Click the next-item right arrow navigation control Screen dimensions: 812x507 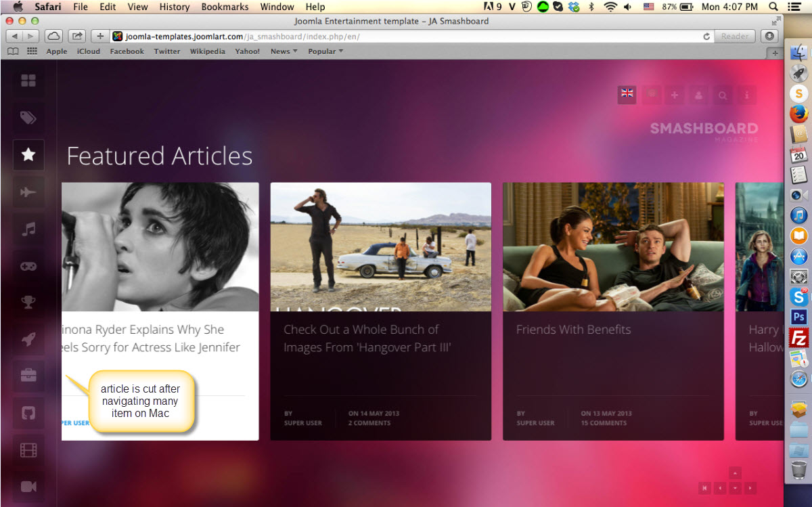tap(750, 488)
